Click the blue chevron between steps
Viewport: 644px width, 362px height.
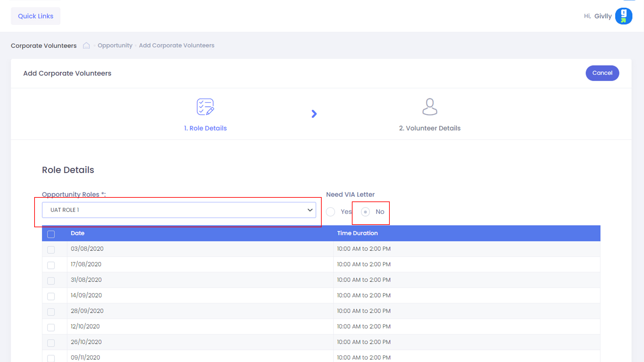pos(314,114)
